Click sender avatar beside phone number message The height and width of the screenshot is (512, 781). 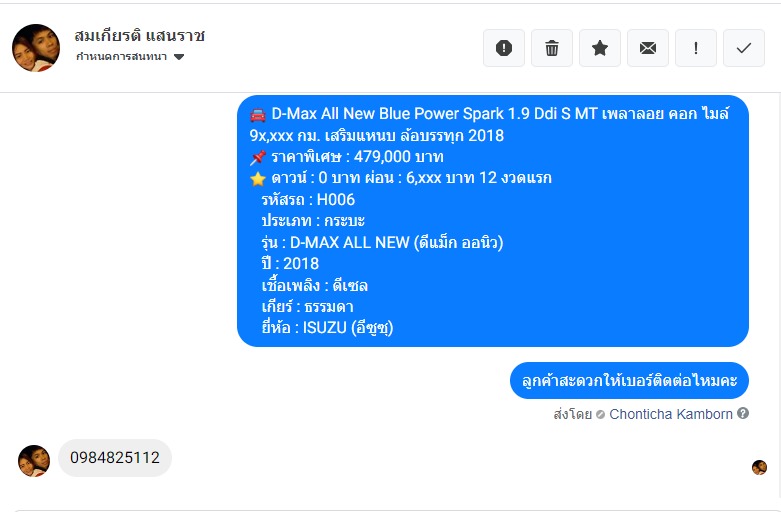pos(34,461)
